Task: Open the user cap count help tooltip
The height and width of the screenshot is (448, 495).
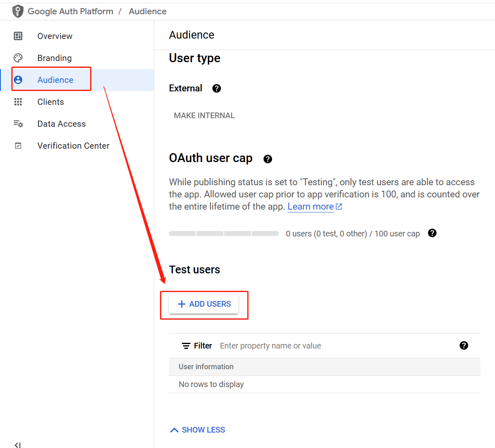Action: point(432,233)
